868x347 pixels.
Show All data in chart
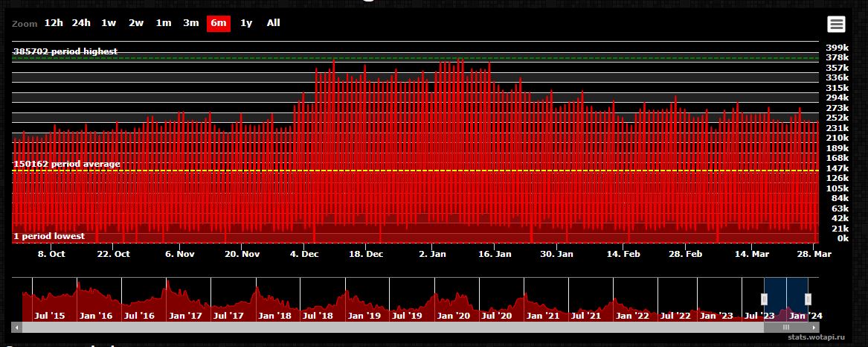click(274, 23)
